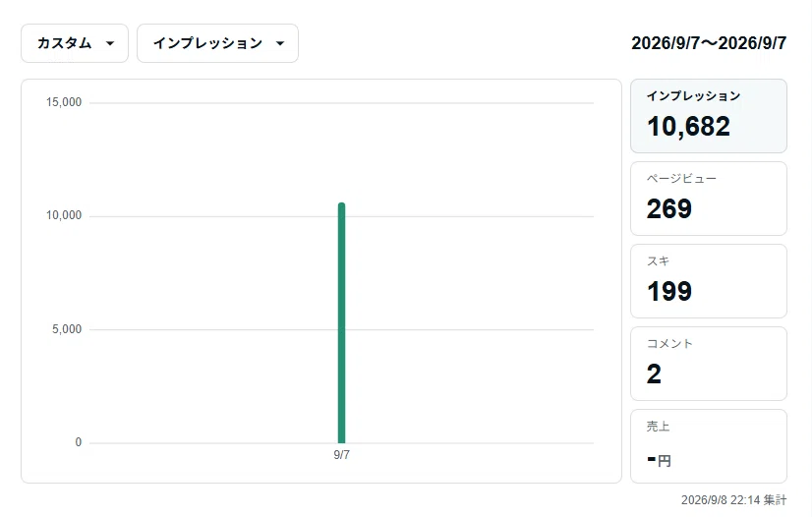Click the －円 sales value
The width and height of the screenshot is (812, 517).
coord(660,460)
